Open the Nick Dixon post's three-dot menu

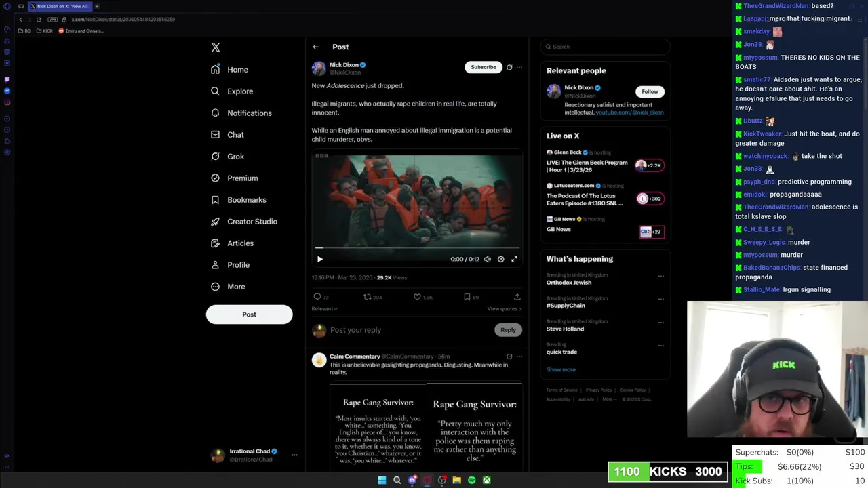pyautogui.click(x=519, y=67)
